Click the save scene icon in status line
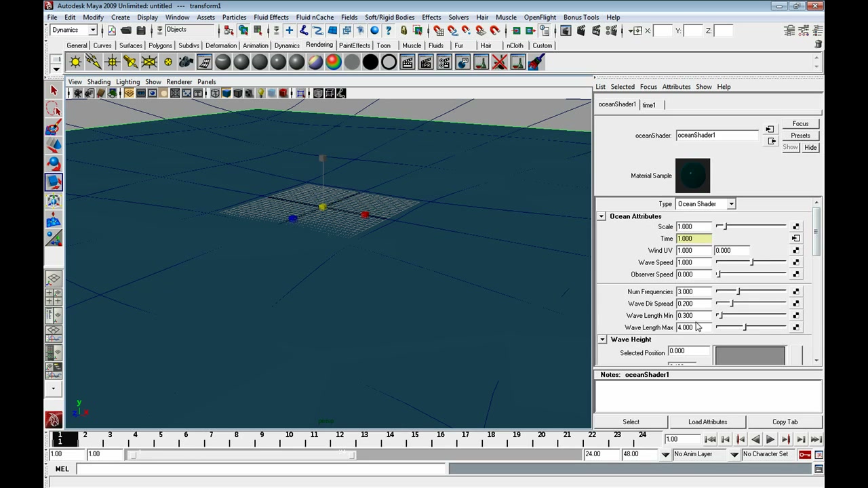Image resolution: width=868 pixels, height=488 pixels. click(x=141, y=30)
